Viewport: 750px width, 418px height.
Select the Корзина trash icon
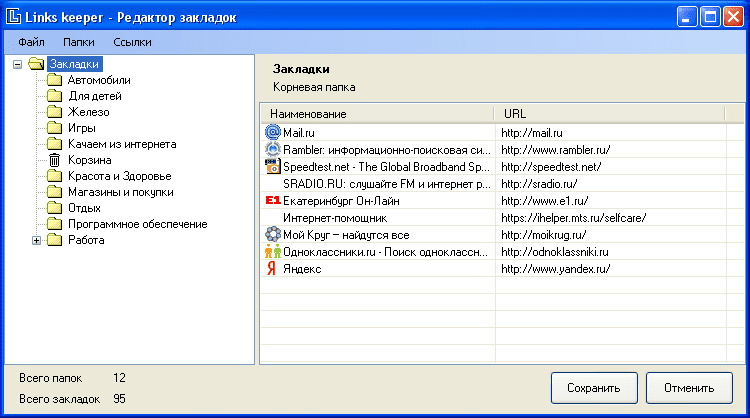point(55,160)
